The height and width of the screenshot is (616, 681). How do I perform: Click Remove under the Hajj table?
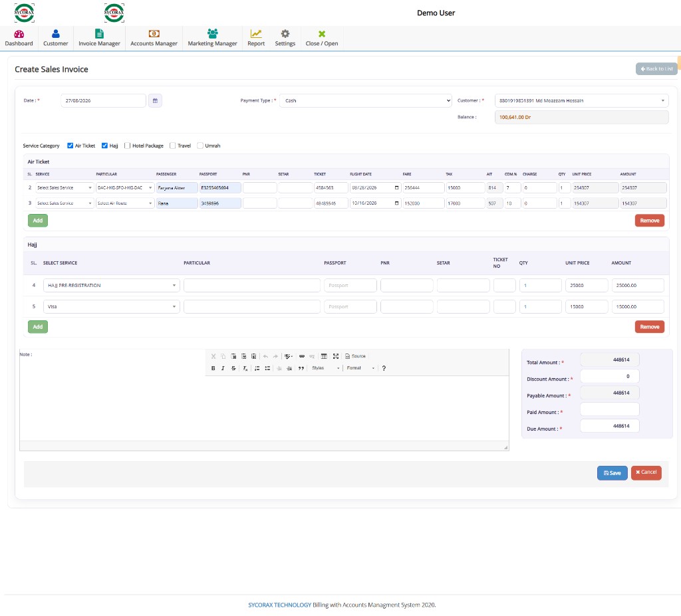(x=649, y=327)
